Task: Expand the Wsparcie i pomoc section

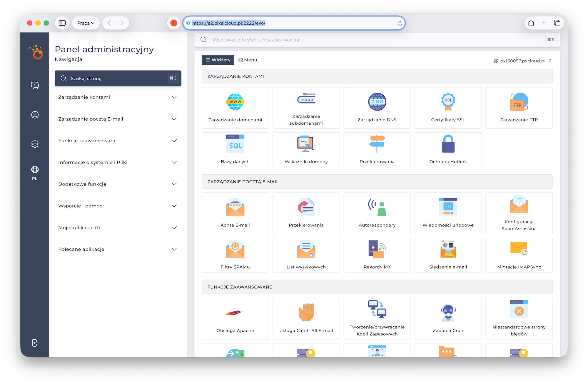Action: (118, 206)
